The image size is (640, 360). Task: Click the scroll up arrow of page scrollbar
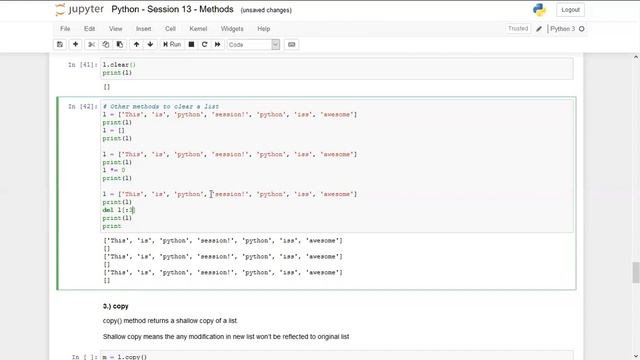pos(636,58)
